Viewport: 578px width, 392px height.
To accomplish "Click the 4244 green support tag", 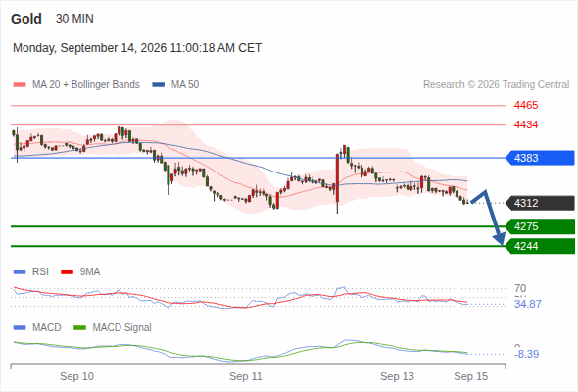I will (540, 246).
